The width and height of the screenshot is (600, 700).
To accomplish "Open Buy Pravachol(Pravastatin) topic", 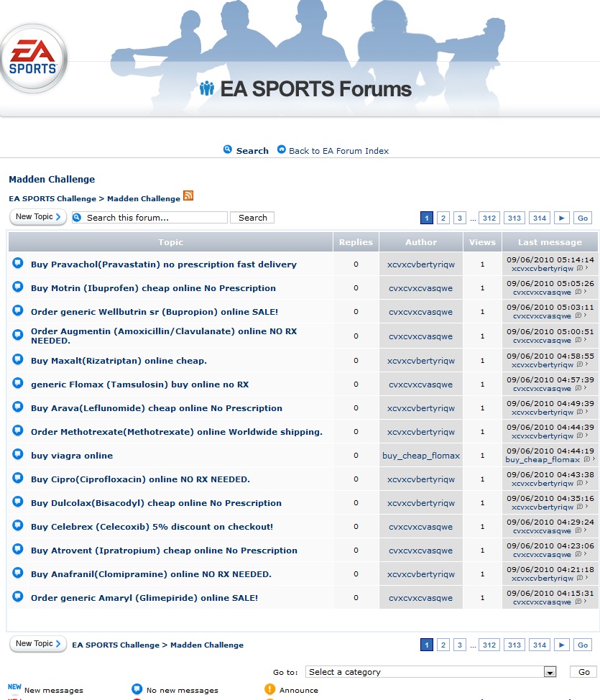I will (x=163, y=264).
